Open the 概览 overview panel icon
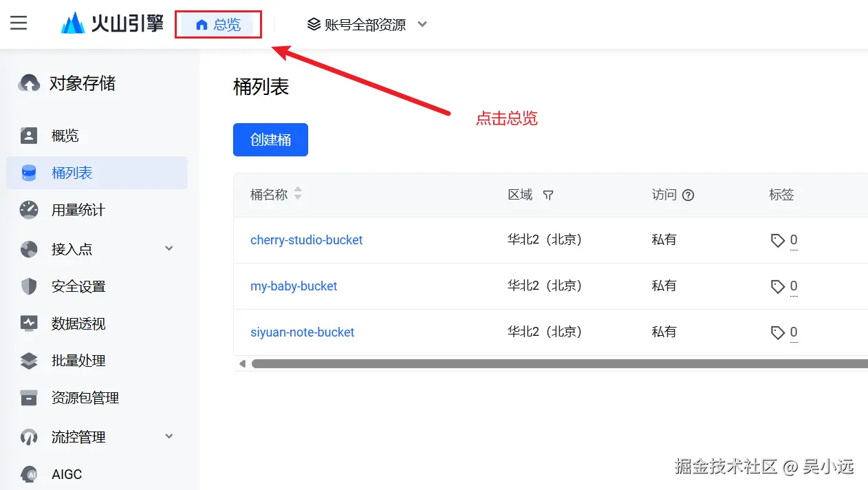Screen dimensions: 868x490 (28, 135)
